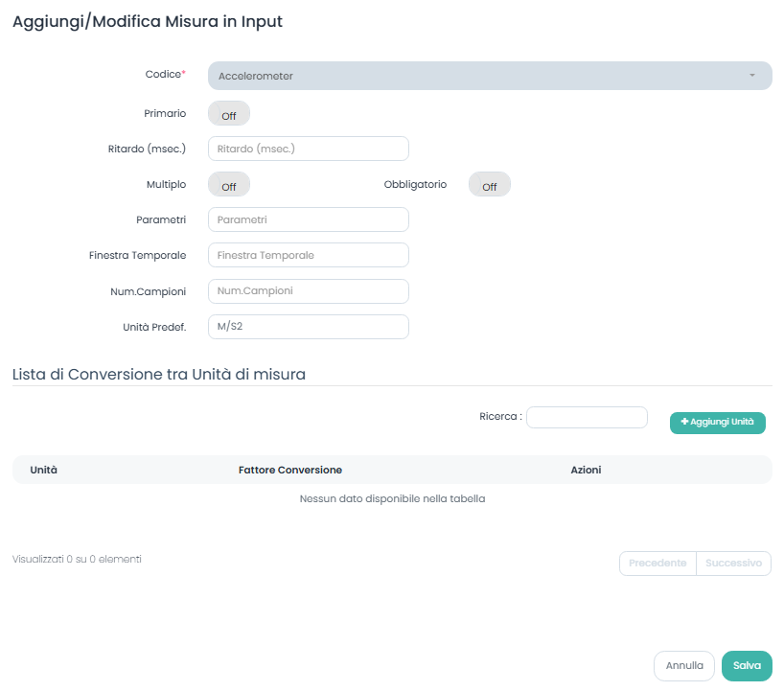Enable the Multiplo switch
This screenshot has height=691, width=784.
229,185
